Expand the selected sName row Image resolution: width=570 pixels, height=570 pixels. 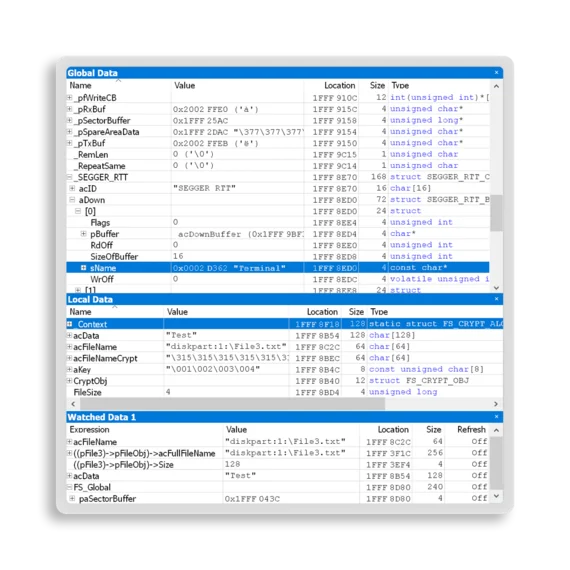[84, 268]
